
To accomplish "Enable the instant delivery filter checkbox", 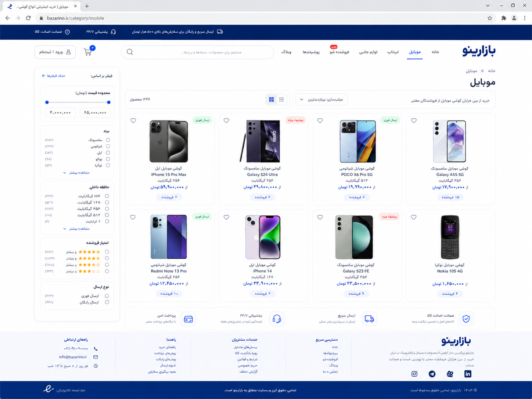I will [107, 296].
